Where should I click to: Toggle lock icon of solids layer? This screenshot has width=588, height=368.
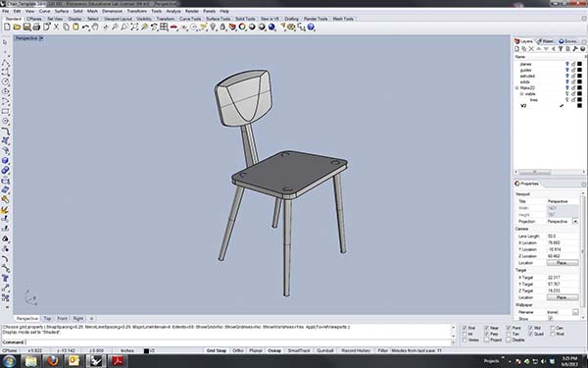[573, 81]
